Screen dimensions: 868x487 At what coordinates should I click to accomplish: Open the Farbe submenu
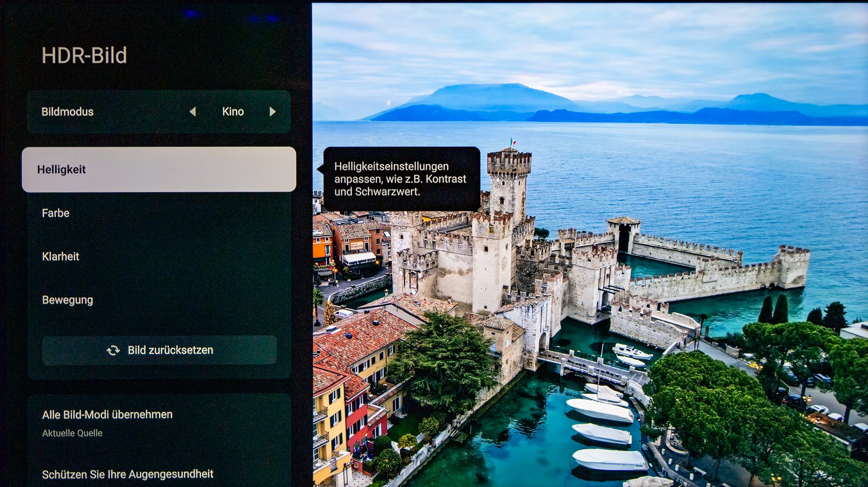click(56, 213)
